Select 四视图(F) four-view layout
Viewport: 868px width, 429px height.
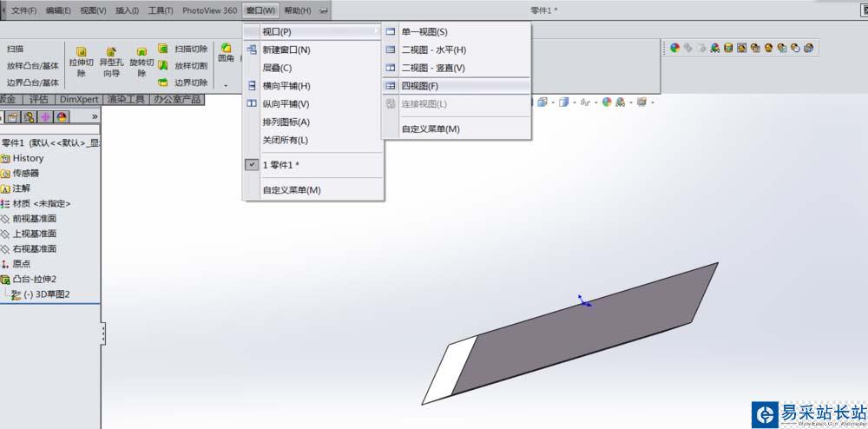pyautogui.click(x=457, y=86)
